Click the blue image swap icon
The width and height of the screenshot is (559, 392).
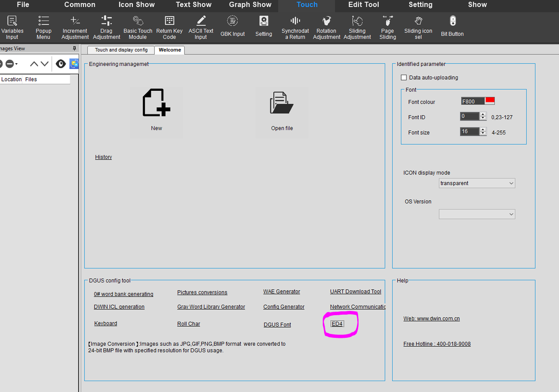[x=74, y=64]
